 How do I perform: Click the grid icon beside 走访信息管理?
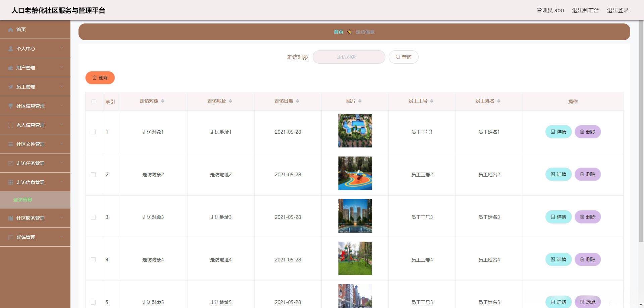11,182
